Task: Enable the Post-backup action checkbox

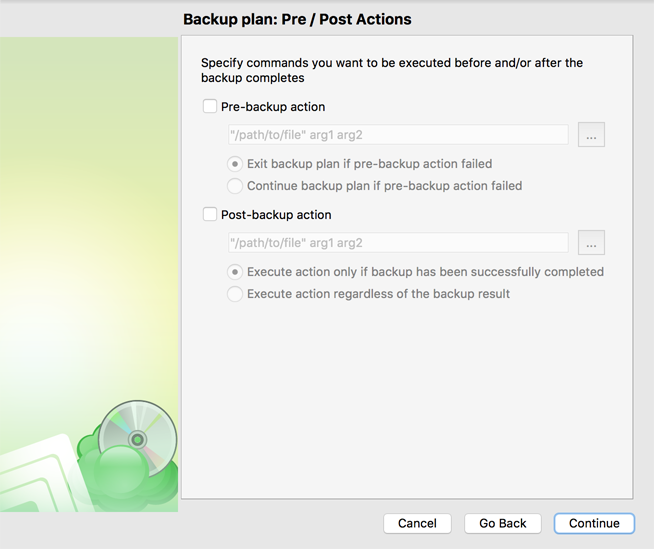Action: pyautogui.click(x=209, y=214)
